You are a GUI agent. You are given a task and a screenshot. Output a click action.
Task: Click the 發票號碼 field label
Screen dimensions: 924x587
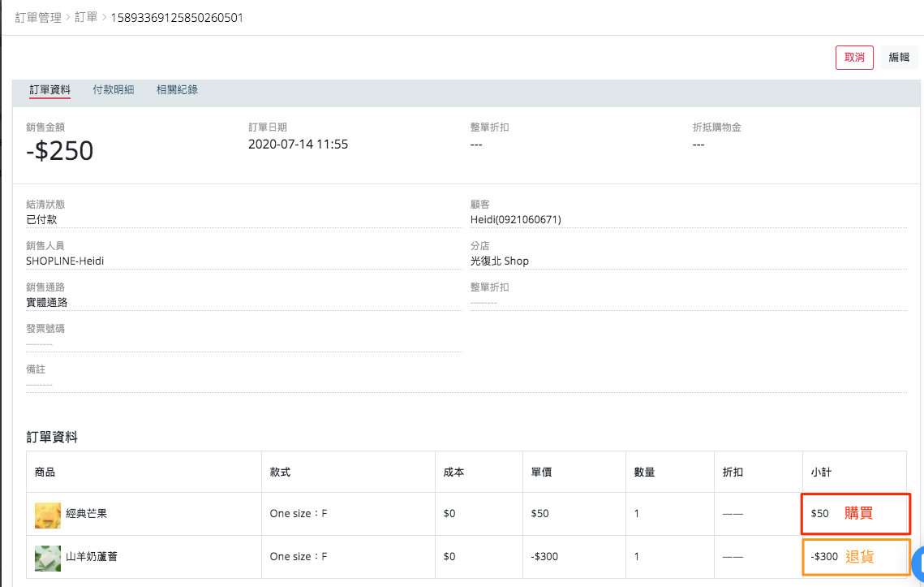click(x=45, y=329)
